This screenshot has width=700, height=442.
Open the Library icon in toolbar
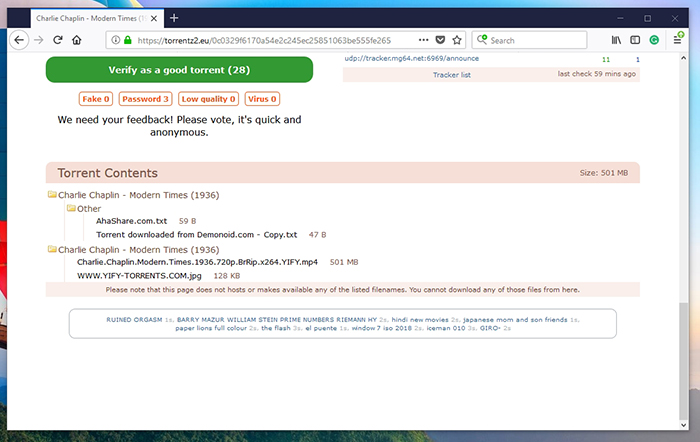coord(616,40)
